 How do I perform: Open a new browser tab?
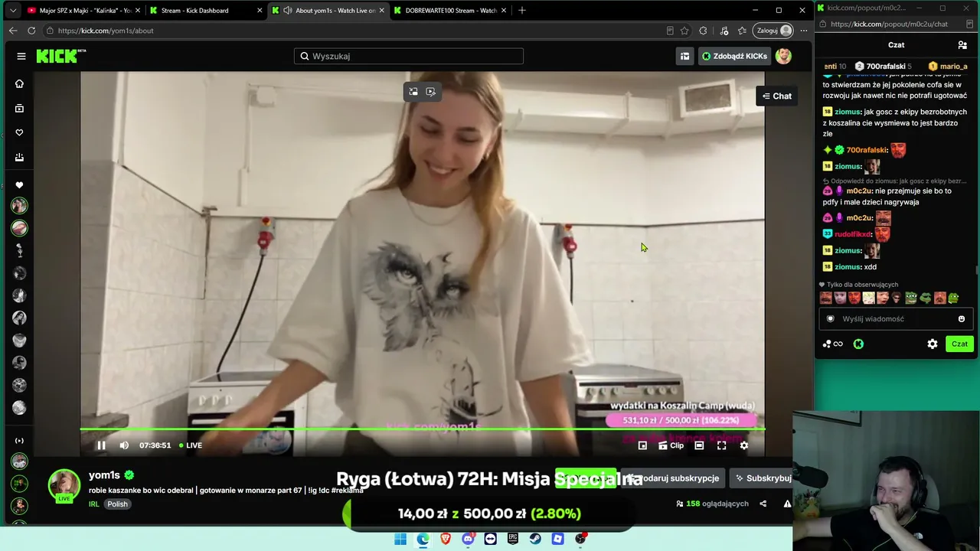(522, 11)
